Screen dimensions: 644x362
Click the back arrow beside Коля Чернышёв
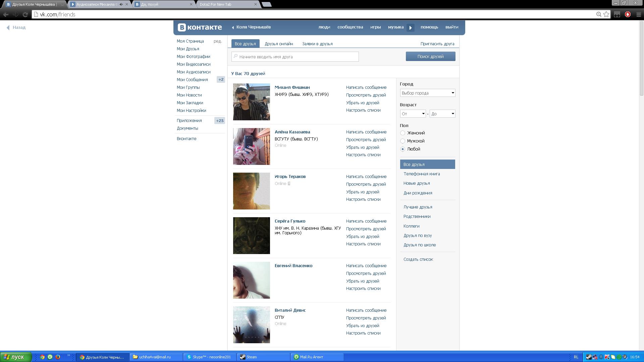click(x=233, y=27)
